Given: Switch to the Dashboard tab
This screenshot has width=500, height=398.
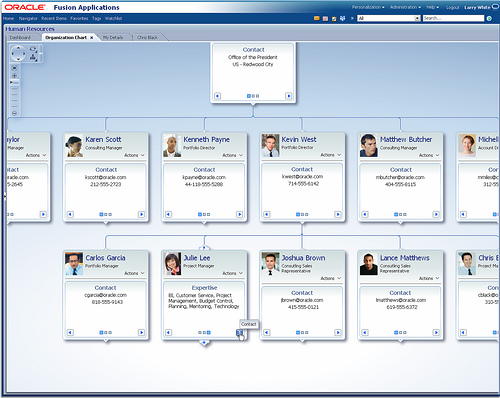Looking at the screenshot, I should 20,38.
